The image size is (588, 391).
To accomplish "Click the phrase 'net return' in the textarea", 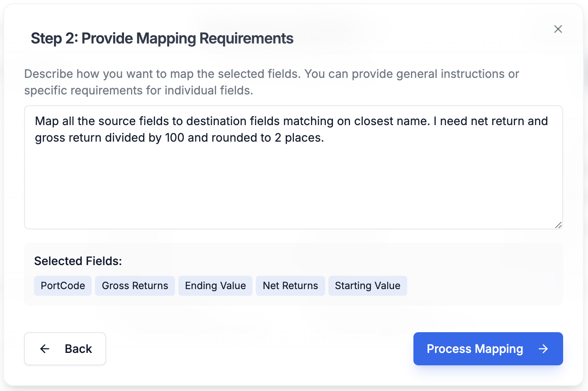I will 484,121.
